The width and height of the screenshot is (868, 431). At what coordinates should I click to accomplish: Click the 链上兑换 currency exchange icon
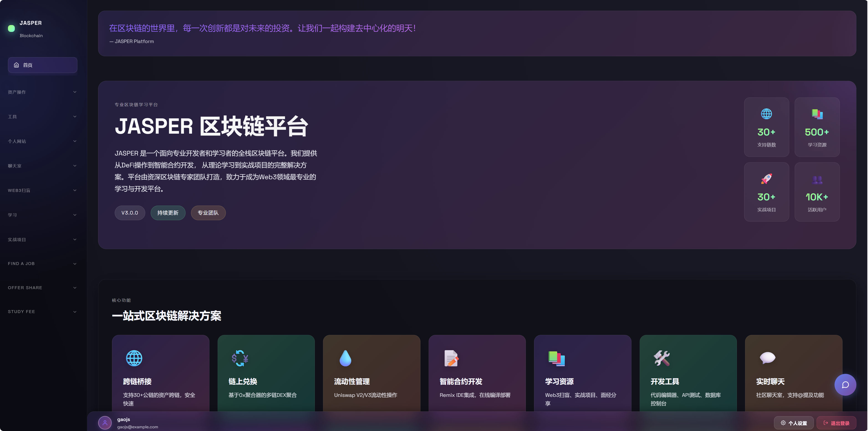tap(240, 358)
